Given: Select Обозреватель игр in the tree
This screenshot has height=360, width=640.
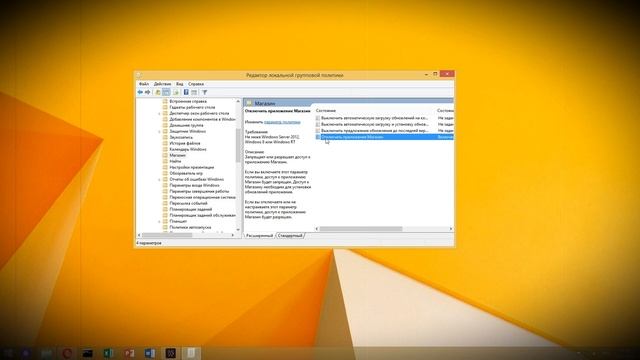Looking at the screenshot, I should (186, 173).
